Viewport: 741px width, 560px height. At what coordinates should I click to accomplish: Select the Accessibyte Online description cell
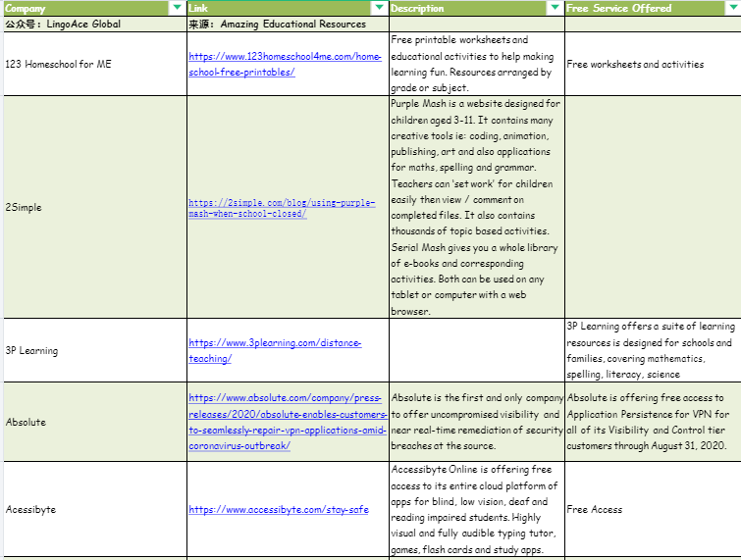point(477,509)
